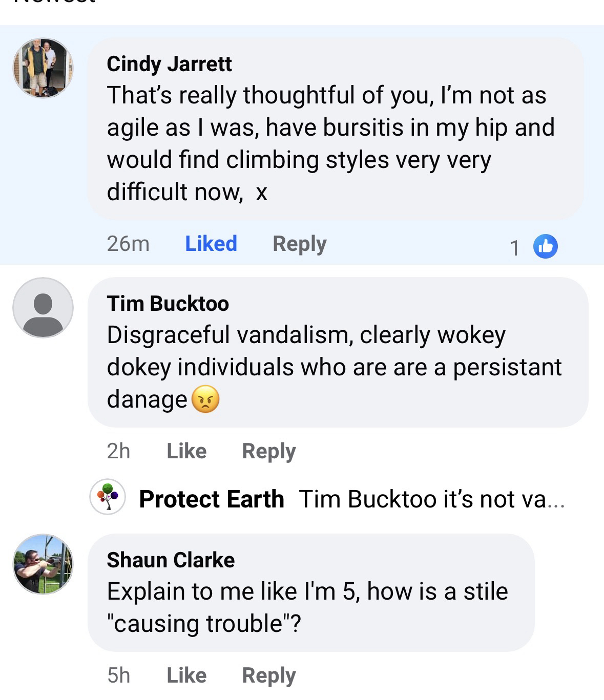
Task: Click the 5h timestamp on Shaun's comment
Action: [118, 675]
